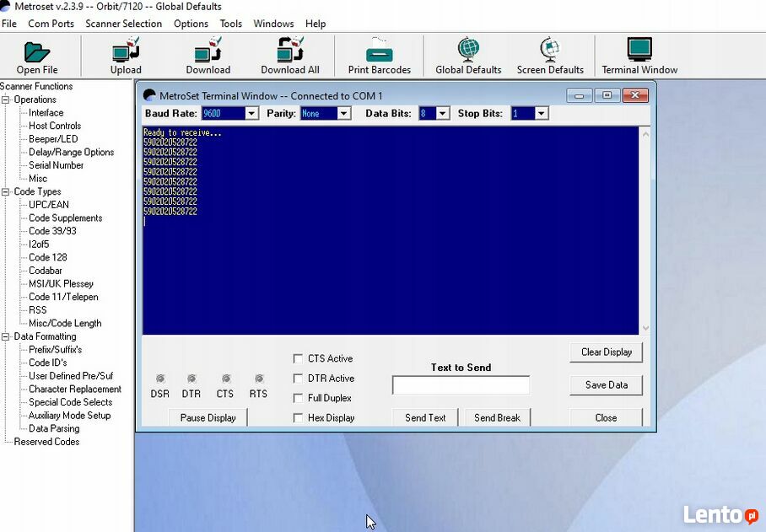Open the Stop Bits dropdown

(541, 114)
